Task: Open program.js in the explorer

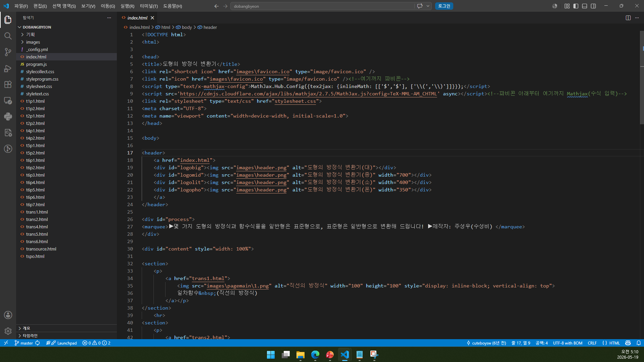Action: pyautogui.click(x=67, y=64)
